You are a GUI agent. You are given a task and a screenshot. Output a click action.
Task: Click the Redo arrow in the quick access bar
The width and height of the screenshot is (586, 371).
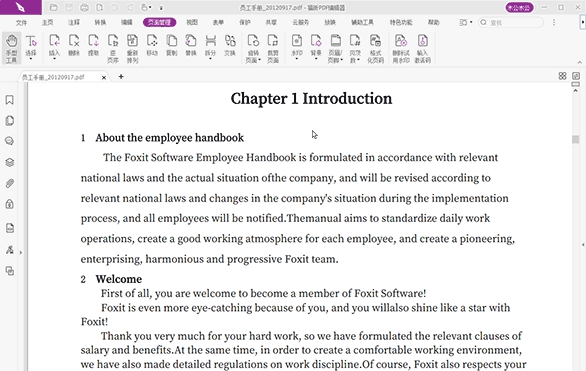pyautogui.click(x=130, y=7)
